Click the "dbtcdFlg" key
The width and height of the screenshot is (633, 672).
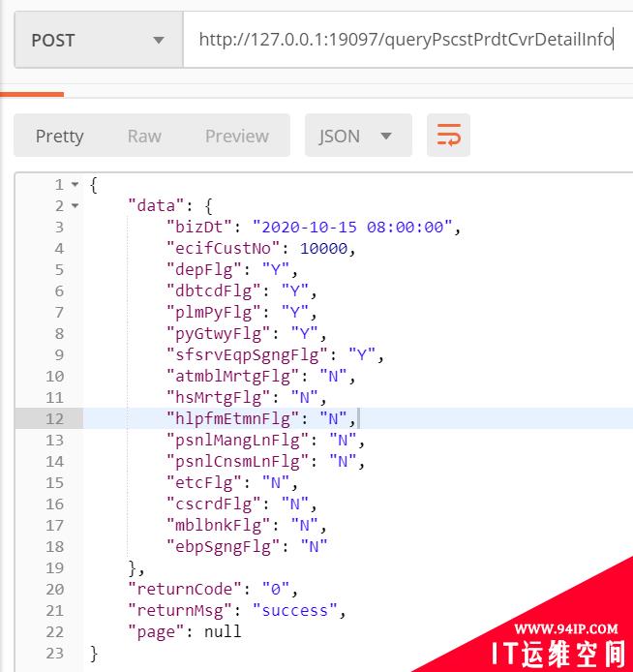click(214, 291)
